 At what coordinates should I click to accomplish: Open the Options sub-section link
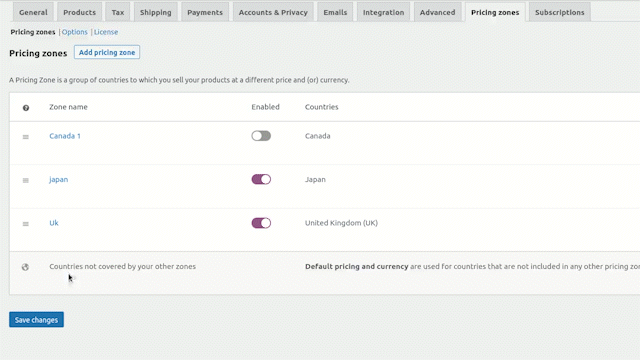[x=75, y=32]
